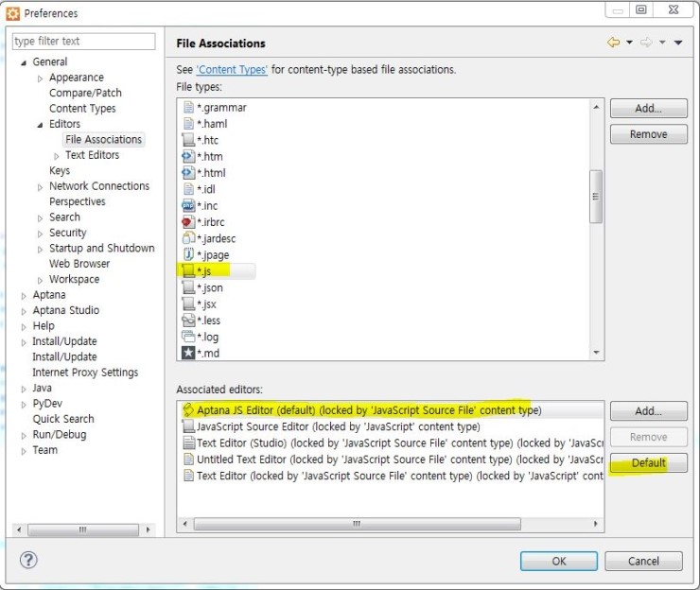Open the Keys preference page

pyautogui.click(x=60, y=170)
